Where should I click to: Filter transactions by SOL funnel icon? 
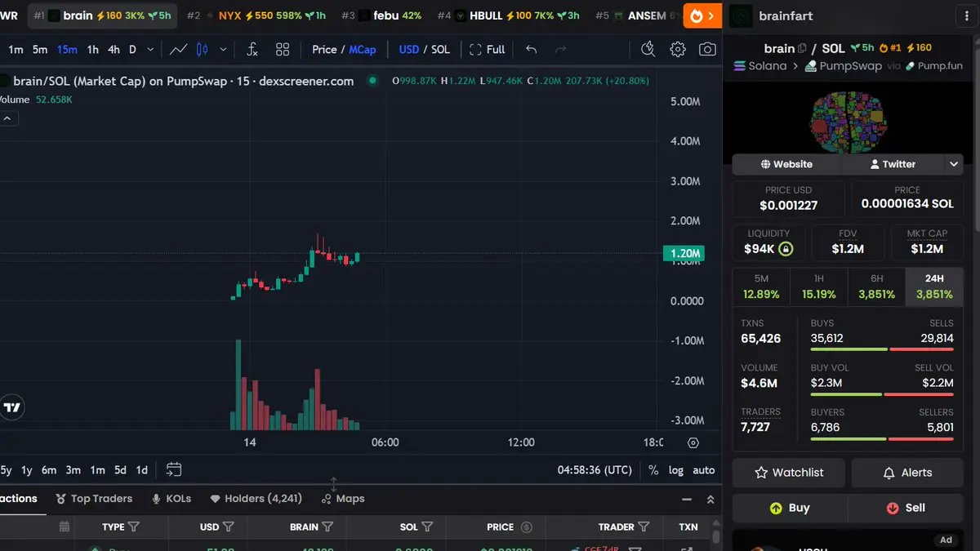click(x=427, y=527)
